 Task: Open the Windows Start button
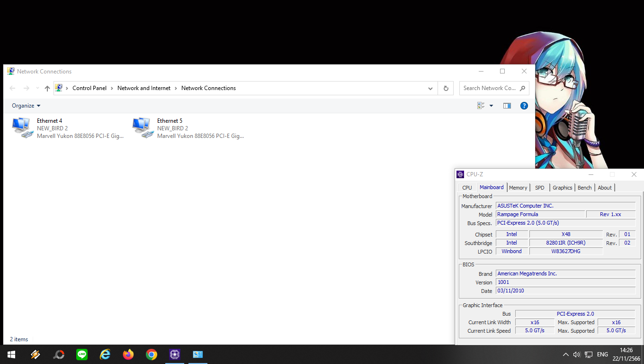tap(11, 354)
